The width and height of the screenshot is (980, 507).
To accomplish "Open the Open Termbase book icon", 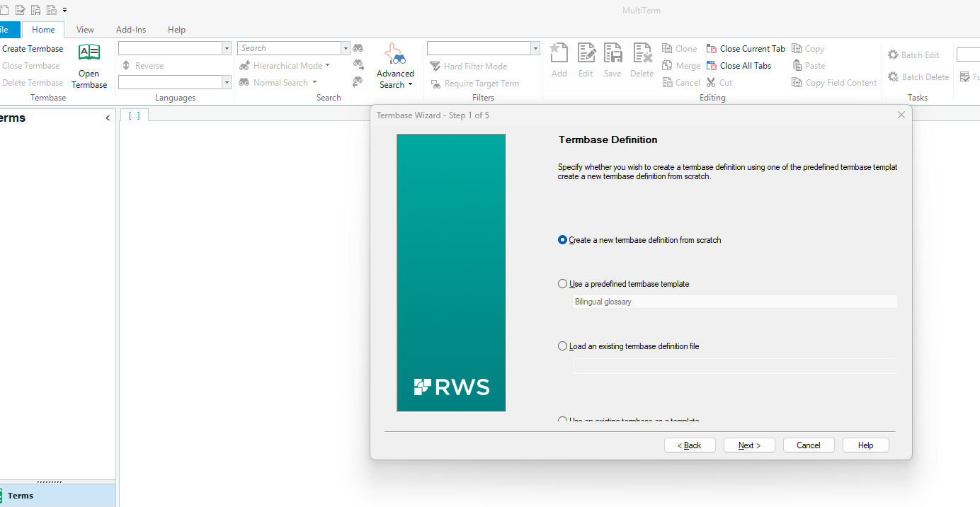I will [x=89, y=52].
